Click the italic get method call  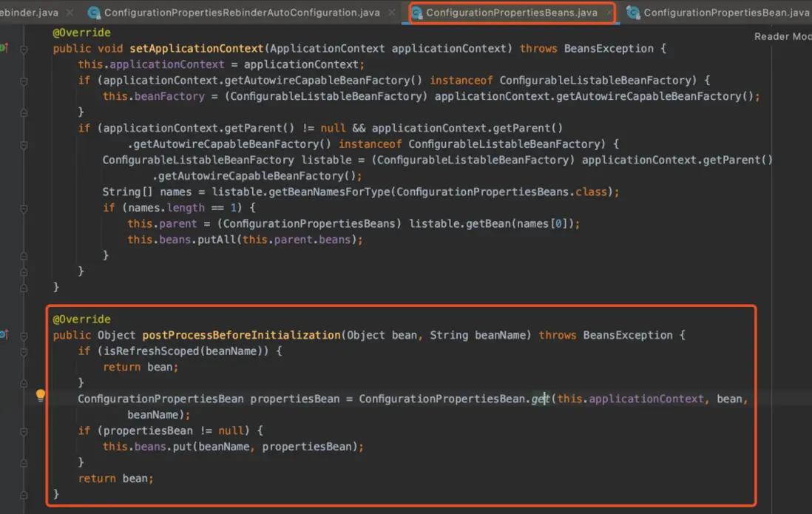point(539,399)
